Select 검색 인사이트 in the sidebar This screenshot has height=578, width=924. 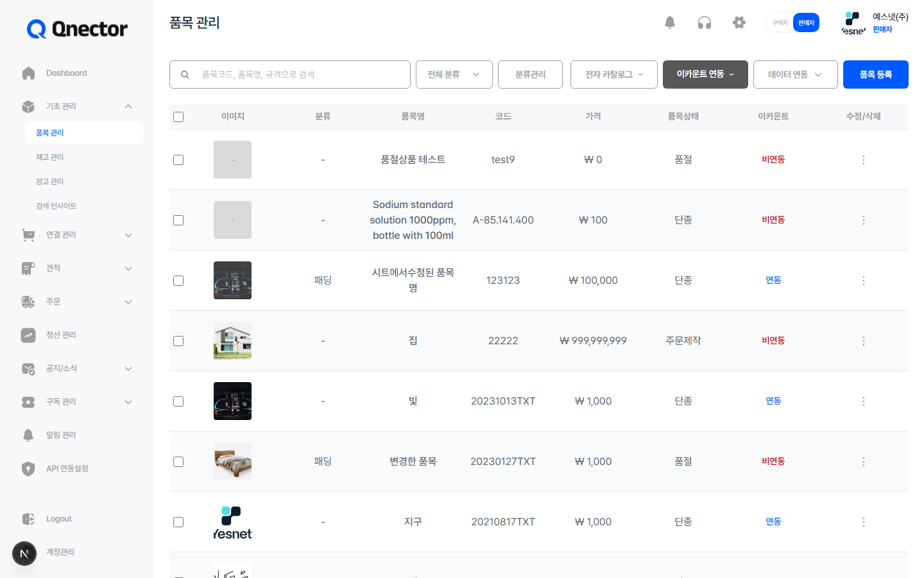(56, 206)
